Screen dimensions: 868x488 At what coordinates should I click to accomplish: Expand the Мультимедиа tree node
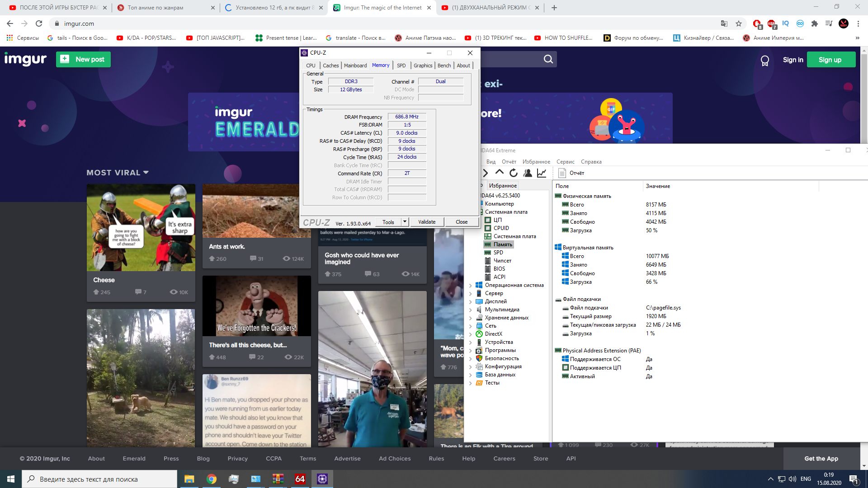point(471,310)
